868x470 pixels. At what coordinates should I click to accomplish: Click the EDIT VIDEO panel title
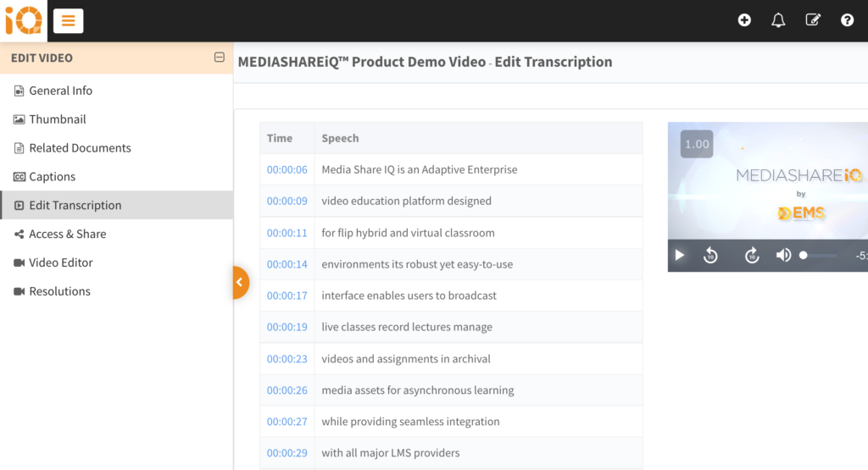pos(42,58)
